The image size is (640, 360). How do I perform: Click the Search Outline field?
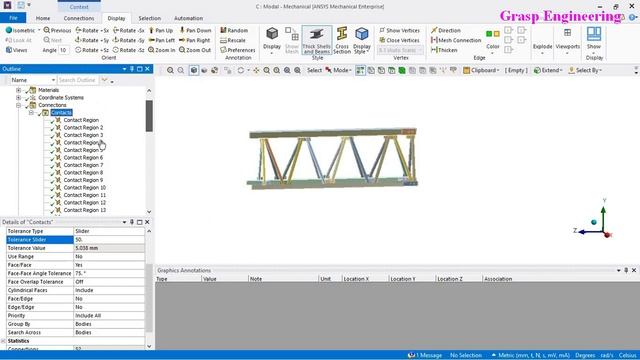point(78,80)
